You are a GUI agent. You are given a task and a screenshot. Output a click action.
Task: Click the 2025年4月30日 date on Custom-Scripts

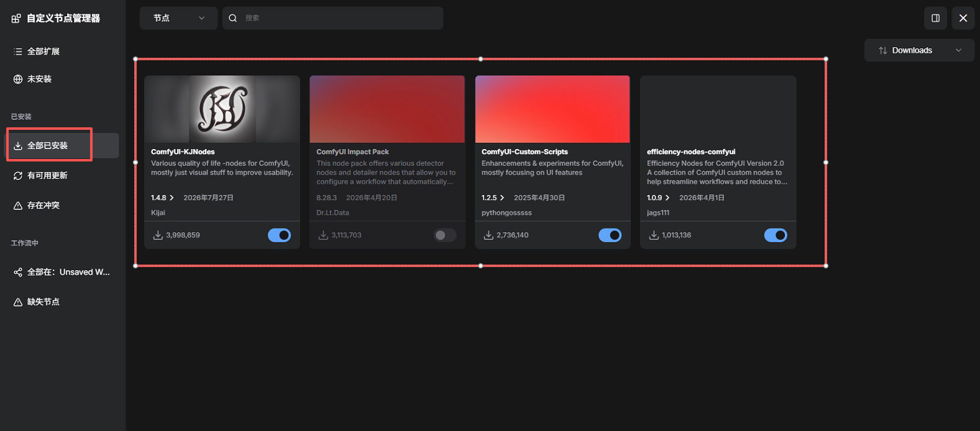539,197
